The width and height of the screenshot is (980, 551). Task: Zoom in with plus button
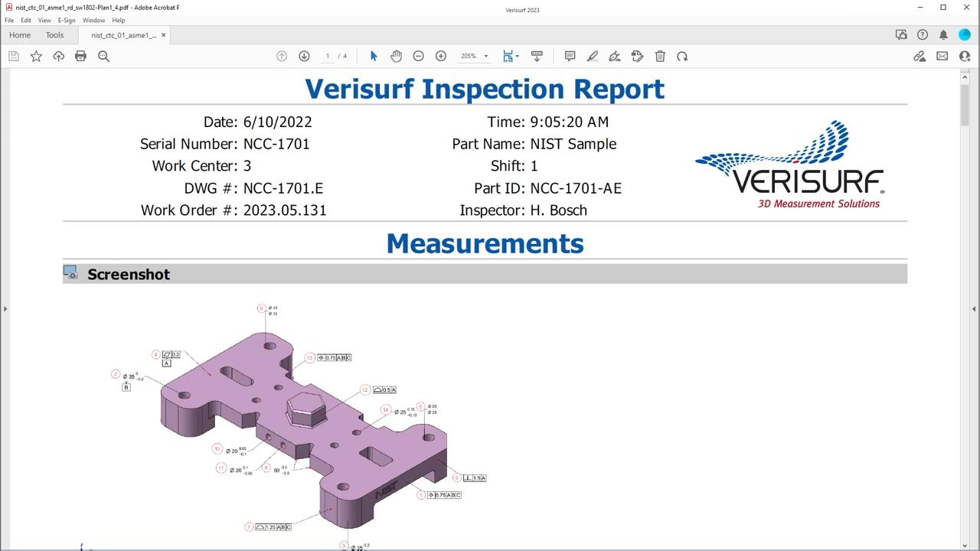point(441,56)
